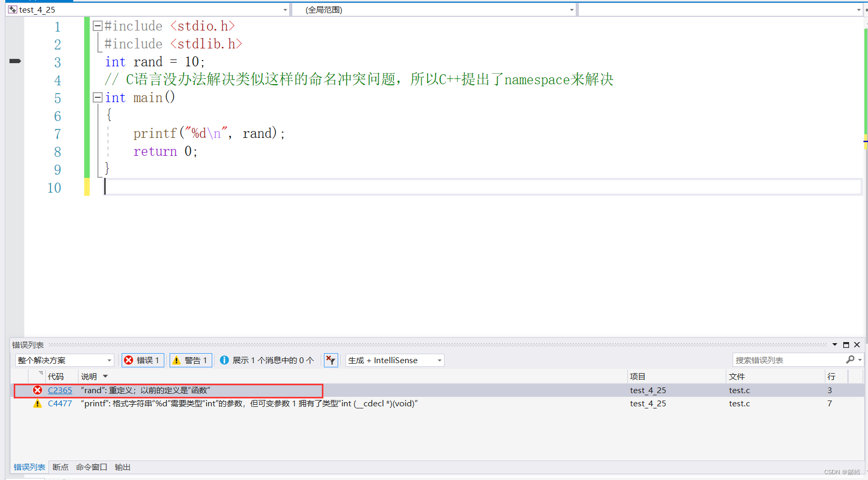This screenshot has width=868, height=480.
Task: Click the sort arrow on the 说明 column header
Action: tap(105, 376)
